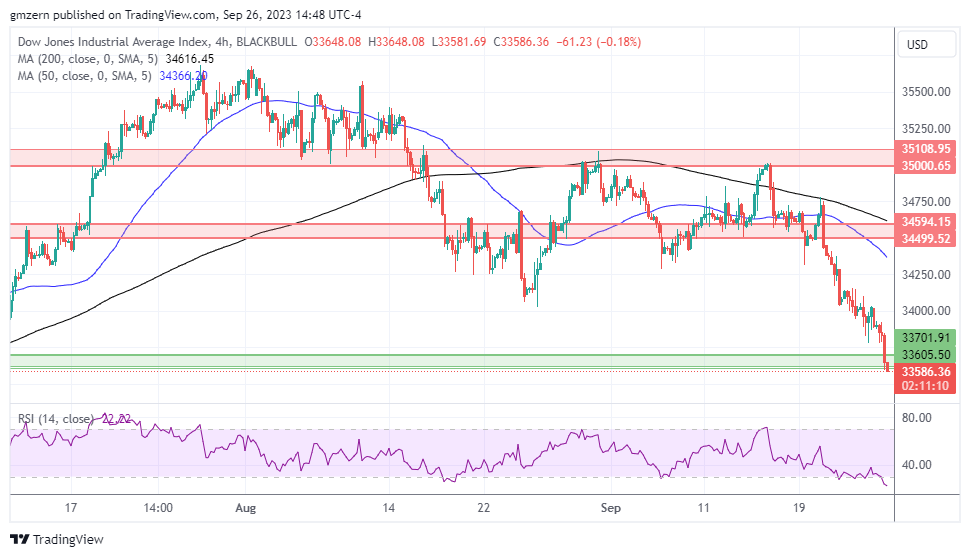Click the RSI 40.00 axis value
This screenshot has height=557, width=970.
pos(916,465)
